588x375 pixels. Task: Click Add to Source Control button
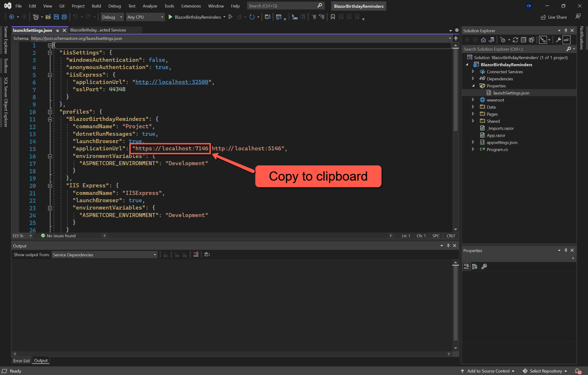coord(488,371)
